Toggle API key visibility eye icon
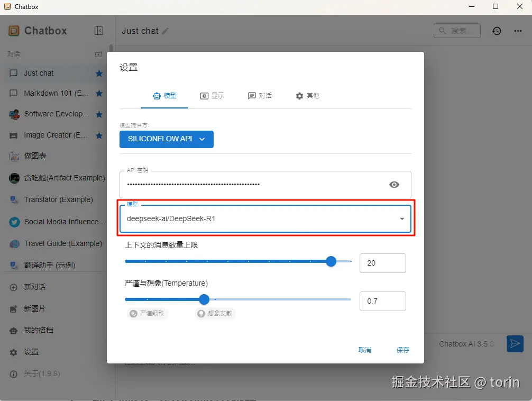The height and width of the screenshot is (401, 532). click(394, 185)
